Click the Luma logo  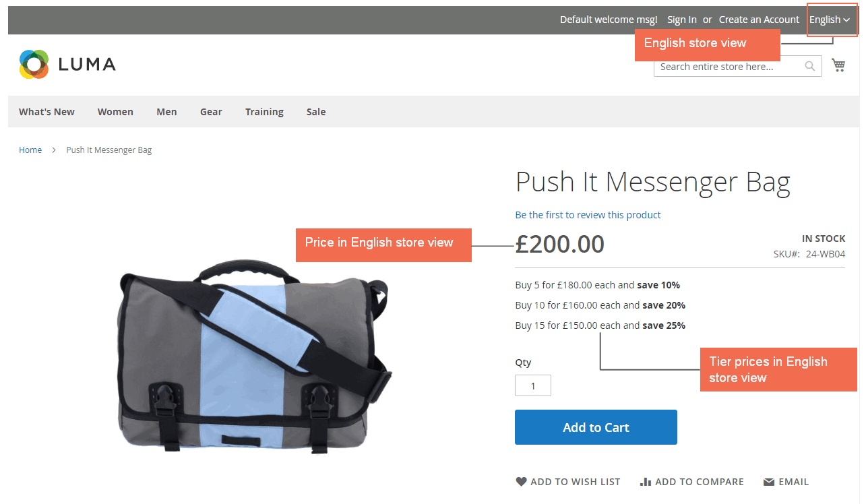coord(67,64)
